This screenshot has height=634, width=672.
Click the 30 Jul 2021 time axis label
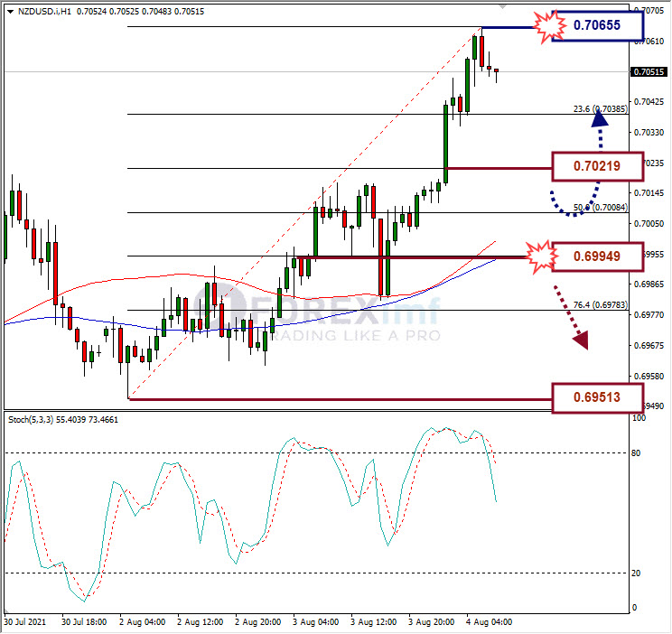click(25, 622)
